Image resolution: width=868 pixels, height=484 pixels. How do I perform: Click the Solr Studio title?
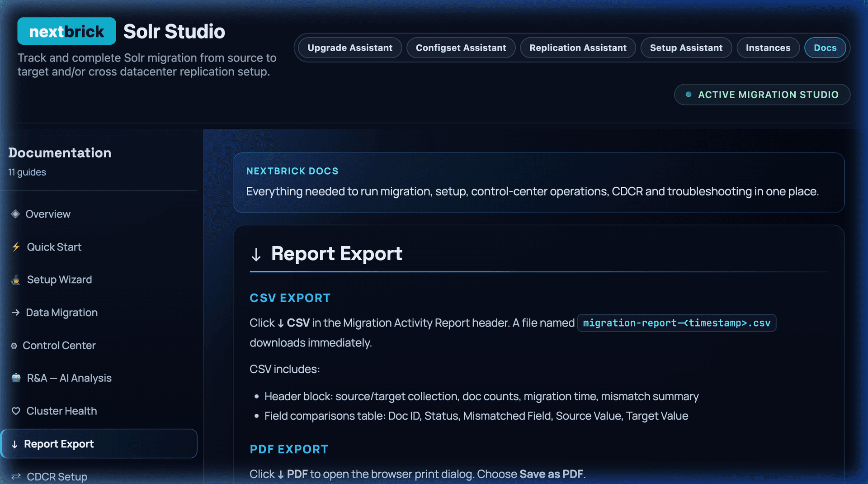pos(174,32)
